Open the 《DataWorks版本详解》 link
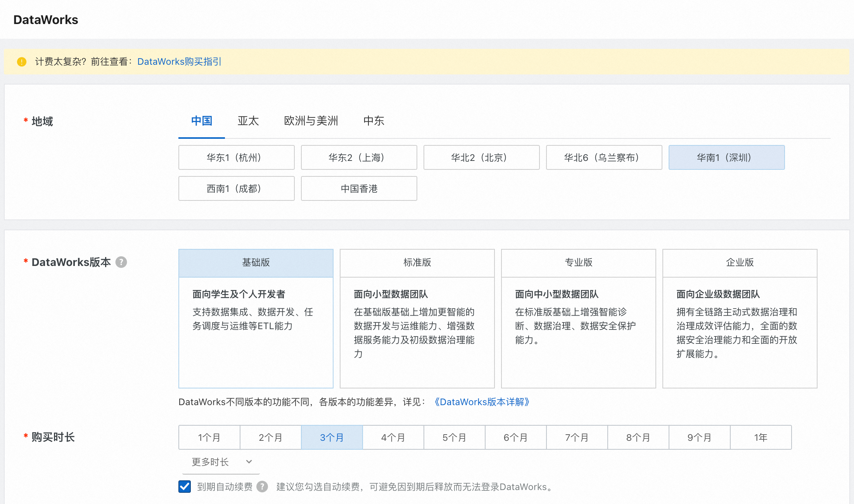854x504 pixels. tap(482, 402)
